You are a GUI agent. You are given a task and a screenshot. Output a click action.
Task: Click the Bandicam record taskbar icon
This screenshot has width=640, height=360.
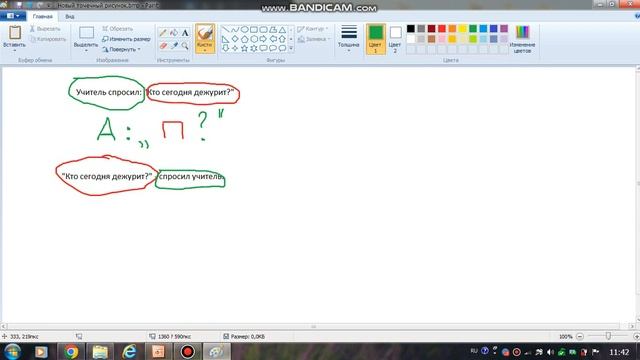pyautogui.click(x=187, y=351)
